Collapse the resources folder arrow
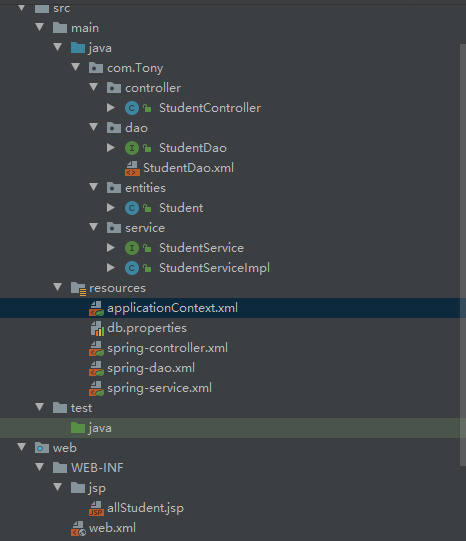Screen dimensions: 466x541 (58, 287)
